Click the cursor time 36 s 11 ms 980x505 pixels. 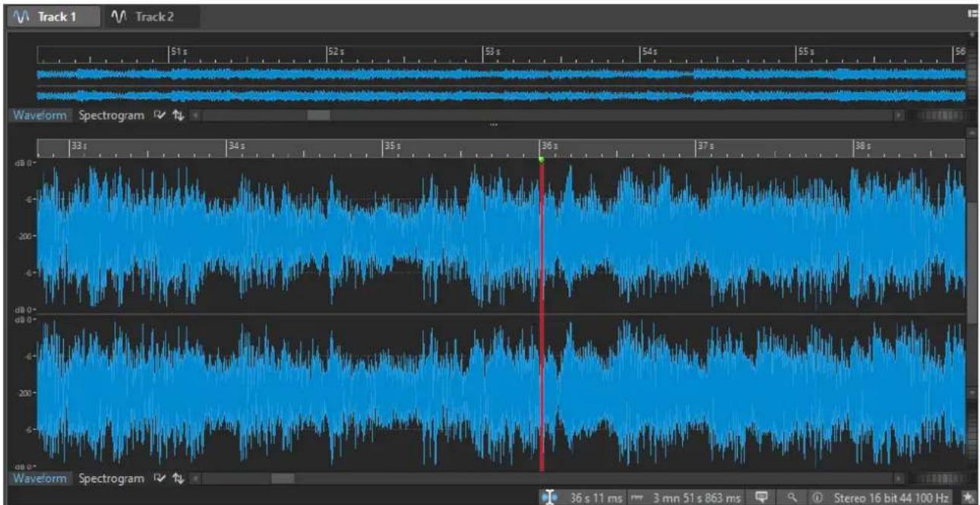point(596,498)
